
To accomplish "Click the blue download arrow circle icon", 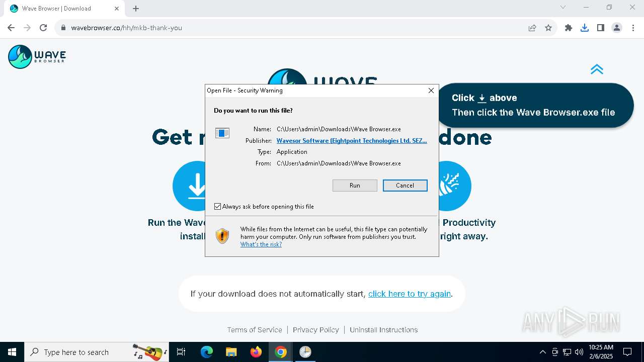I will 189,186.
